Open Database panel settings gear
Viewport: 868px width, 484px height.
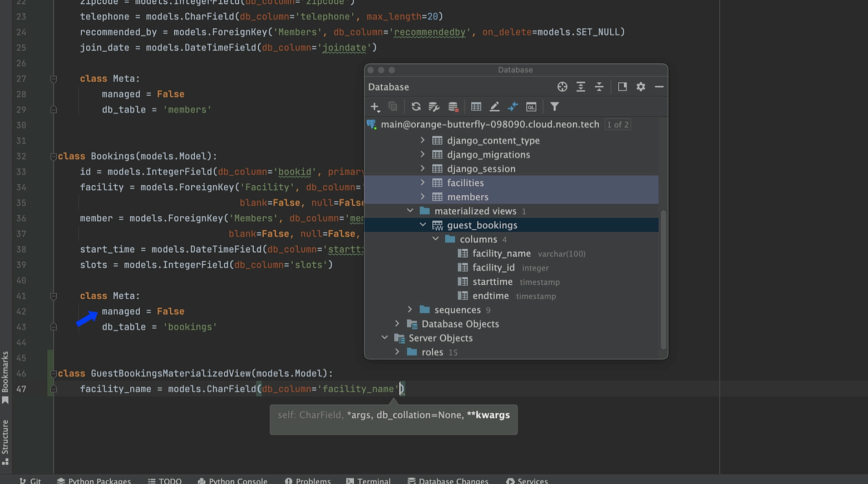[x=641, y=87]
